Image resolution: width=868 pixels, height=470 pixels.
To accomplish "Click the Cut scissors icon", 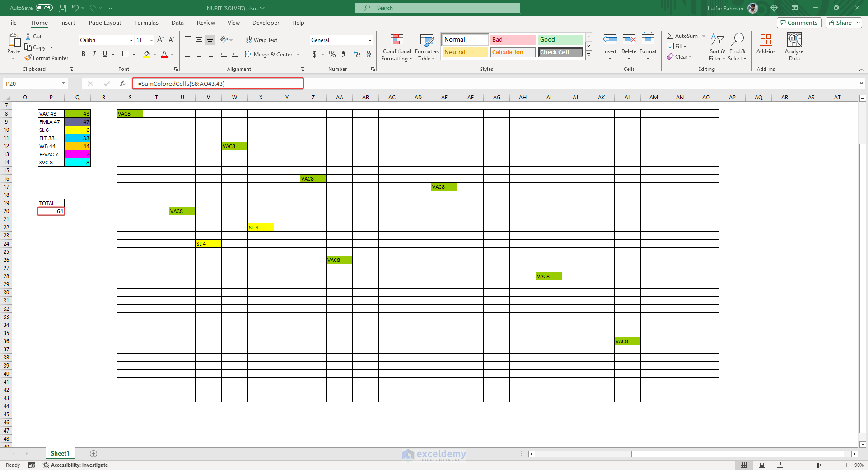I will click(28, 37).
